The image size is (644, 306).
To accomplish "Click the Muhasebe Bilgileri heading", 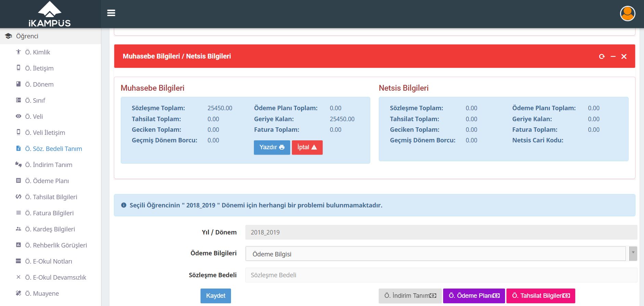I will coord(152,88).
